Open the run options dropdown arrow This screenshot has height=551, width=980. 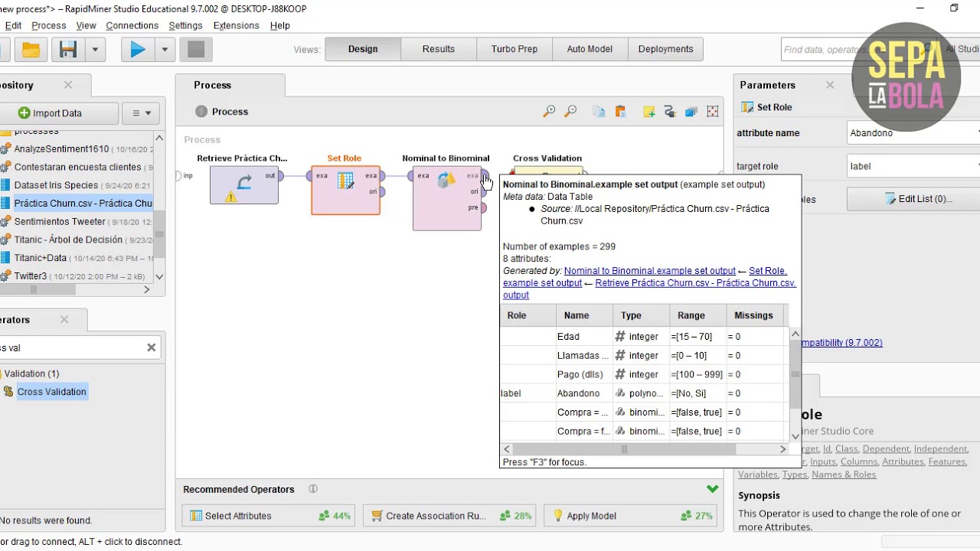165,50
